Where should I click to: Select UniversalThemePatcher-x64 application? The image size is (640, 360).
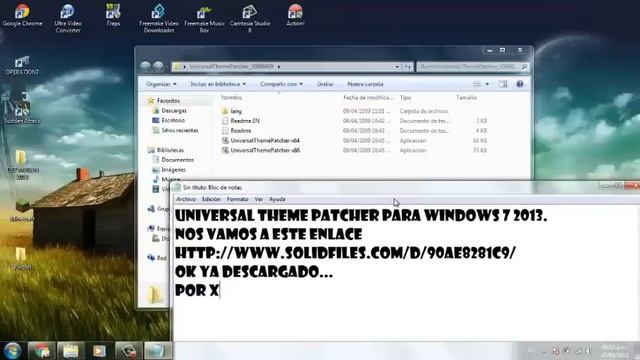click(265, 140)
